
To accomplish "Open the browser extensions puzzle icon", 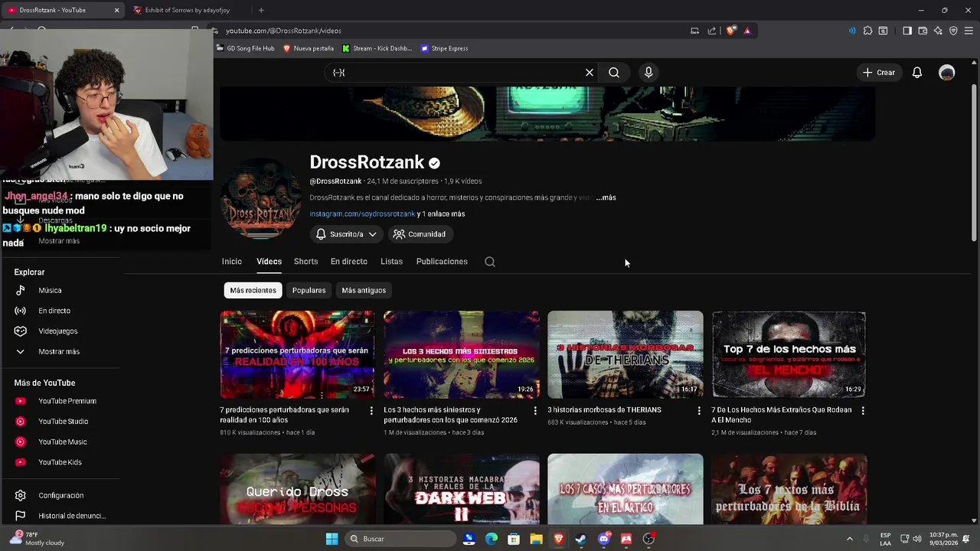I will click(867, 31).
